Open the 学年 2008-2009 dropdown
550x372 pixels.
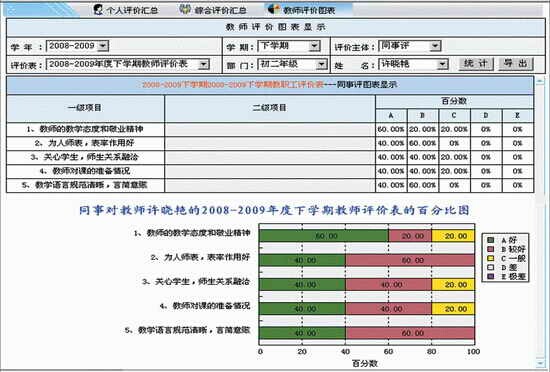(x=78, y=46)
